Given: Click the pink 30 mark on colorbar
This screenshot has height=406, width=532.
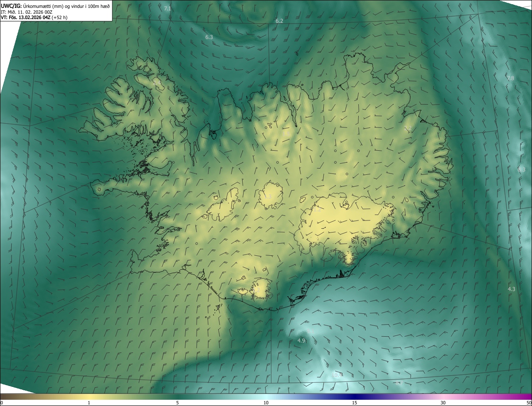Looking at the screenshot, I should click(x=443, y=403).
